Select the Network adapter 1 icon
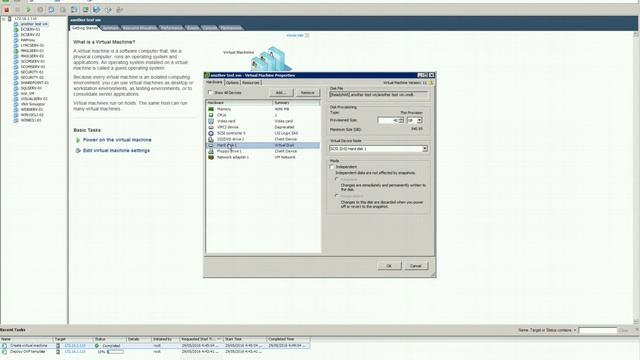Screen dimensions: 640x360 (x=211, y=157)
